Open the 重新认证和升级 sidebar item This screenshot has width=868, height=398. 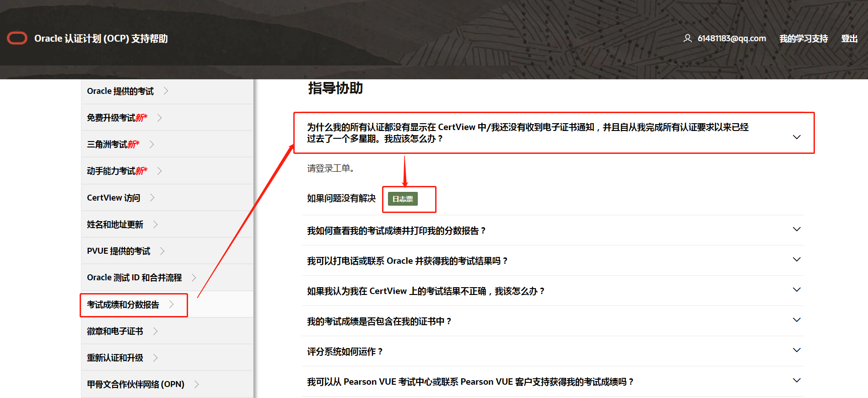pyautogui.click(x=167, y=358)
